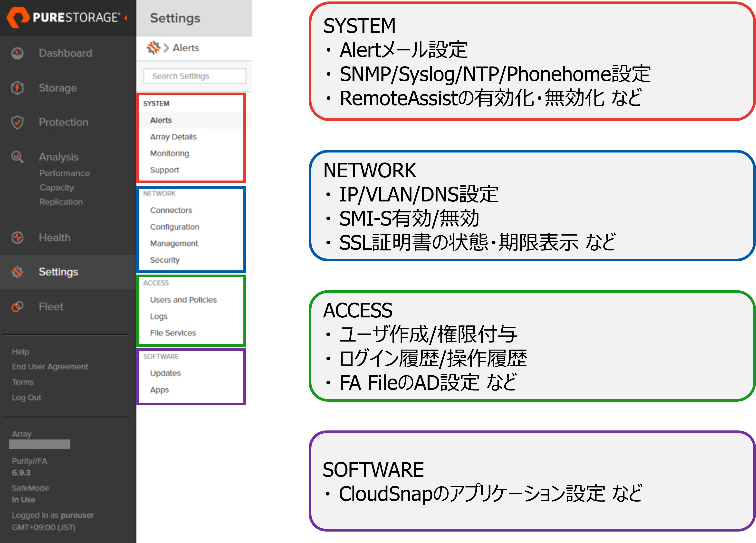Click the Search Settings field

[194, 76]
